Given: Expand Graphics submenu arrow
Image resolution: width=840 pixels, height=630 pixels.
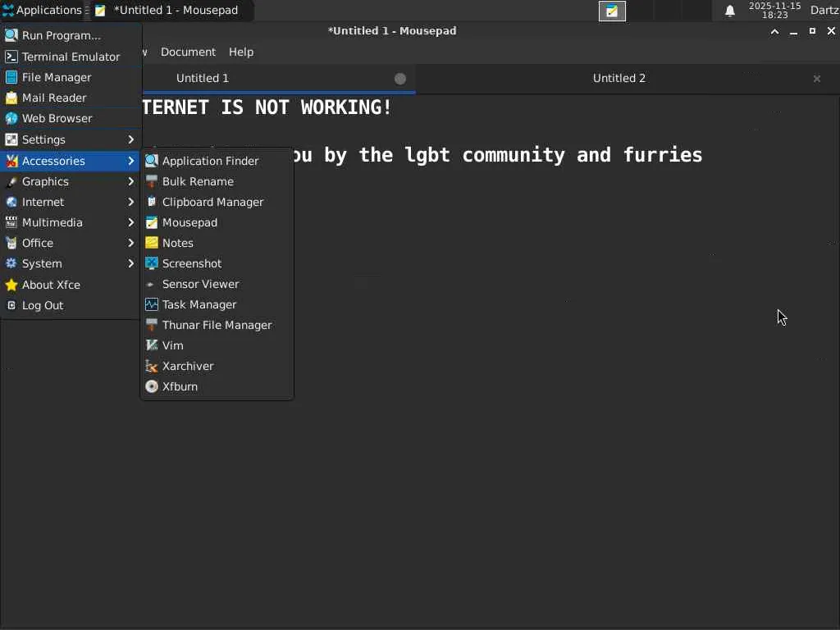Looking at the screenshot, I should pyautogui.click(x=130, y=181).
